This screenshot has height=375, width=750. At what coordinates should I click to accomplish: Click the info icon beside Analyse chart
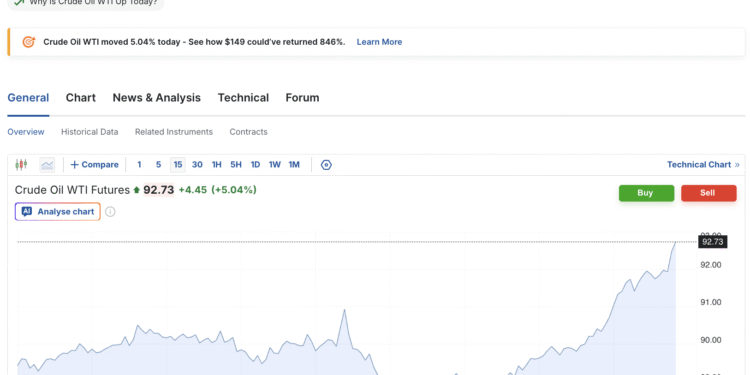coord(110,211)
